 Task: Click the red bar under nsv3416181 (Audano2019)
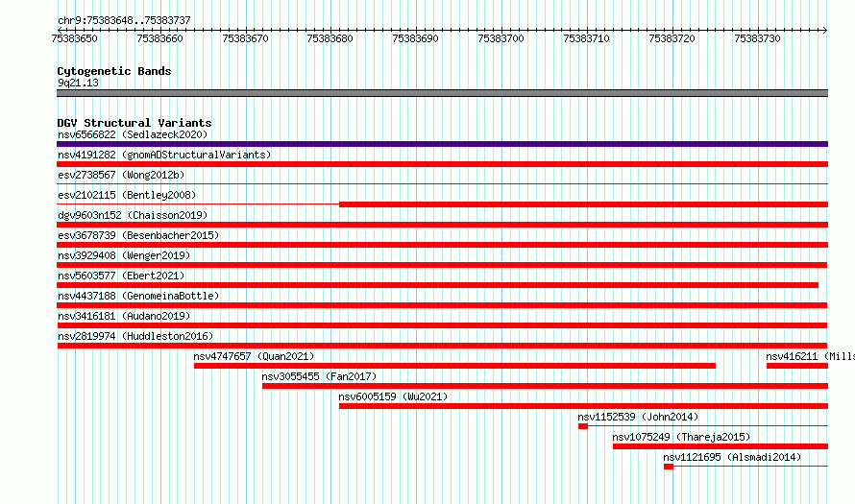442,325
